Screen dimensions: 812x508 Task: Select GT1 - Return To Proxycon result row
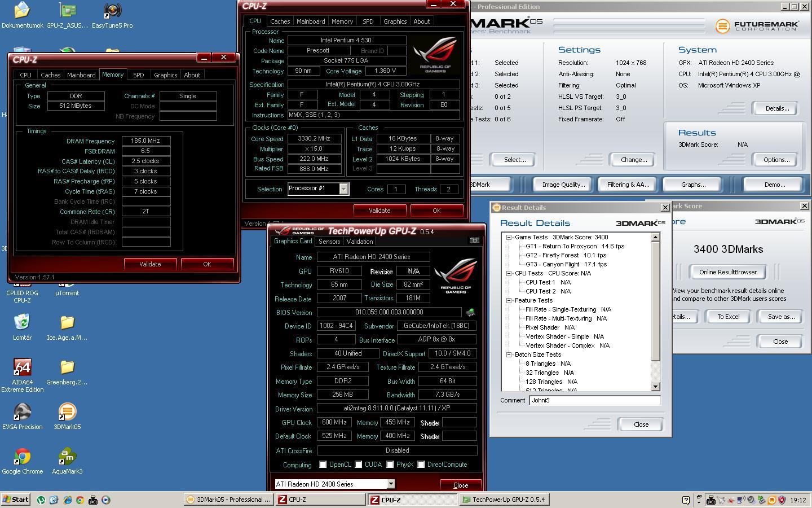tap(575, 246)
